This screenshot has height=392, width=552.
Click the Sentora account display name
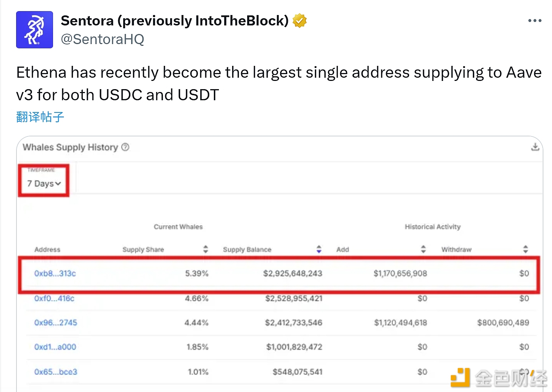click(174, 21)
